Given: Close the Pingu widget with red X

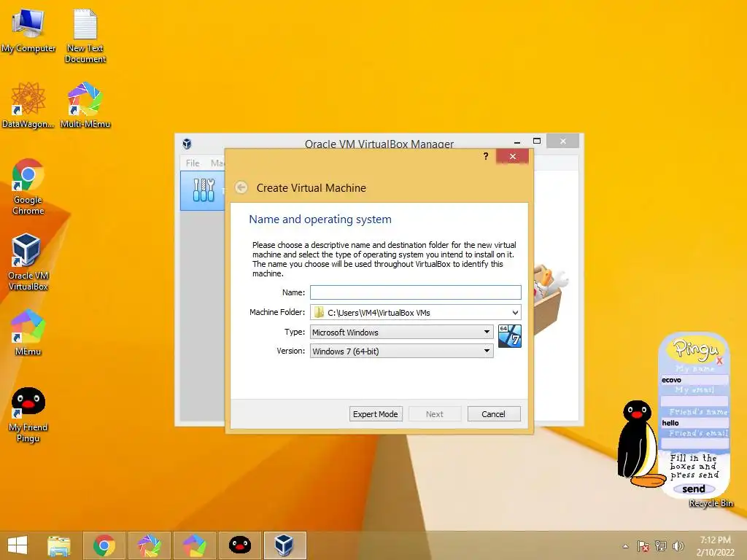Looking at the screenshot, I should pyautogui.click(x=719, y=360).
